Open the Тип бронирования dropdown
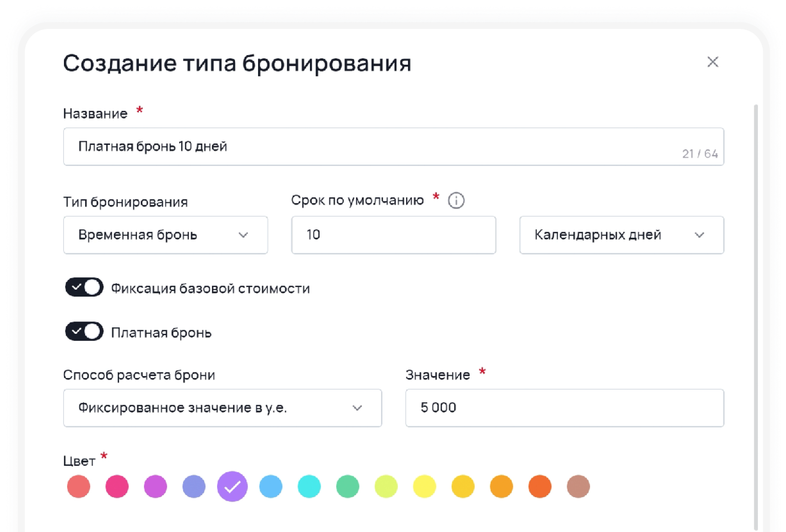The width and height of the screenshot is (786, 532). 166,235
